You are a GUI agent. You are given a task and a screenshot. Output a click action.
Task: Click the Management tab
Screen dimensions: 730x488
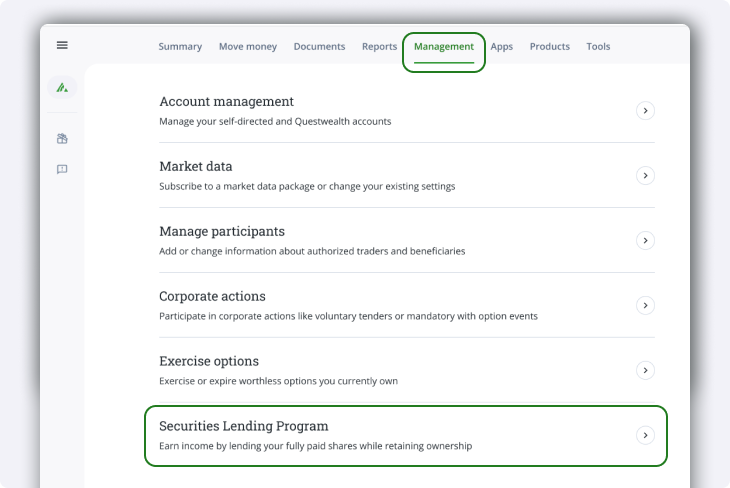[444, 46]
